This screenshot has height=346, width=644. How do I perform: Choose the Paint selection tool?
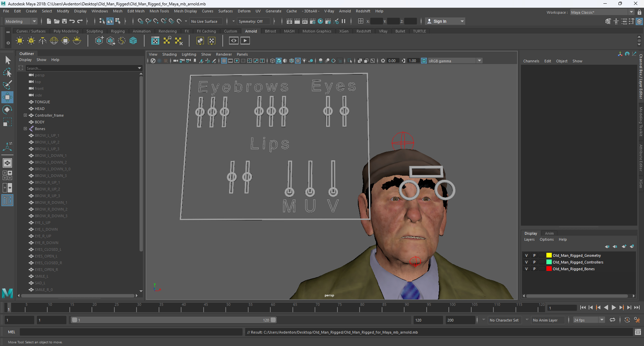(x=7, y=85)
